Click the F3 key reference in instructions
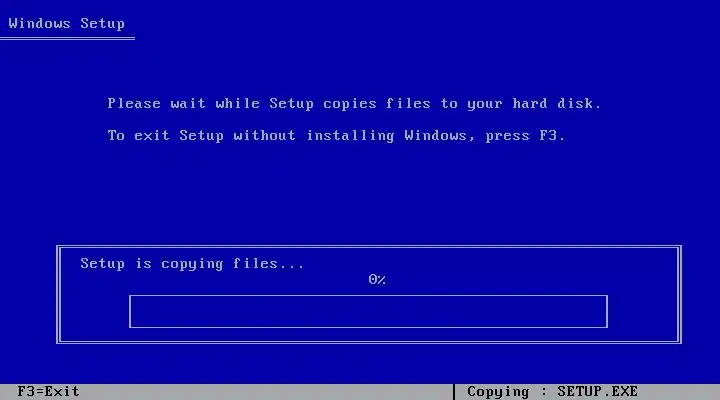 548,135
